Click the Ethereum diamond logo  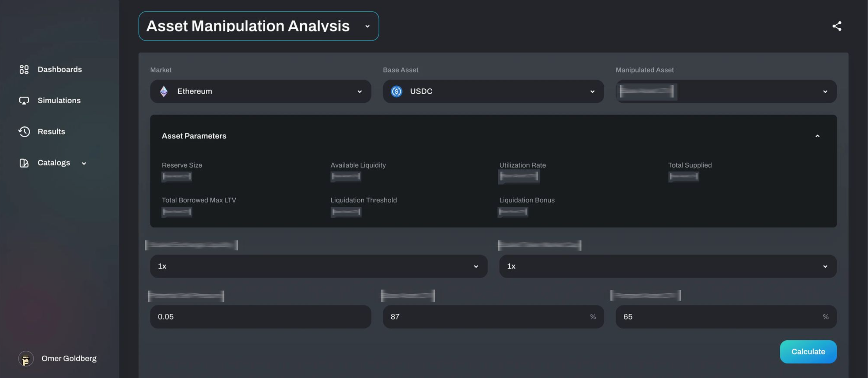point(164,91)
